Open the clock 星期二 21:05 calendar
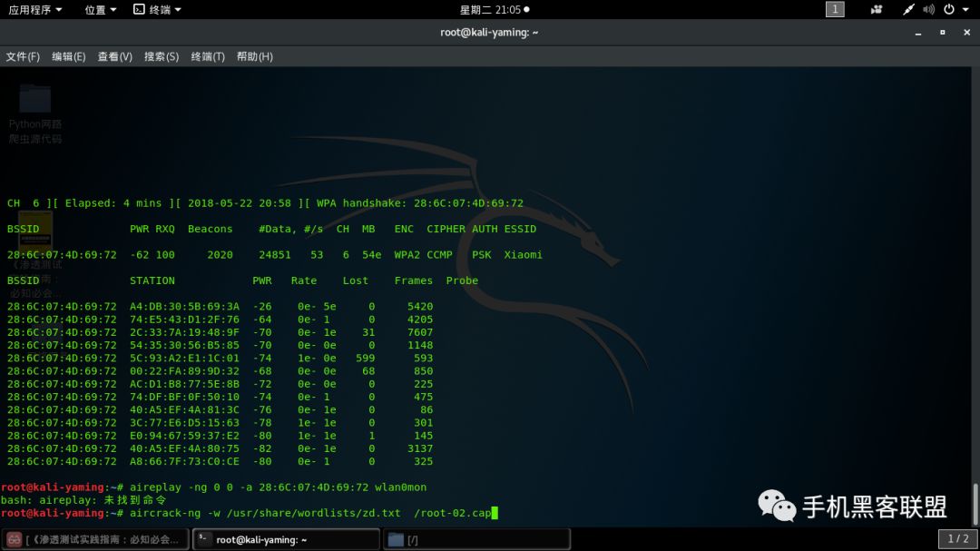Screen dimensions: 980x551 [495, 9]
